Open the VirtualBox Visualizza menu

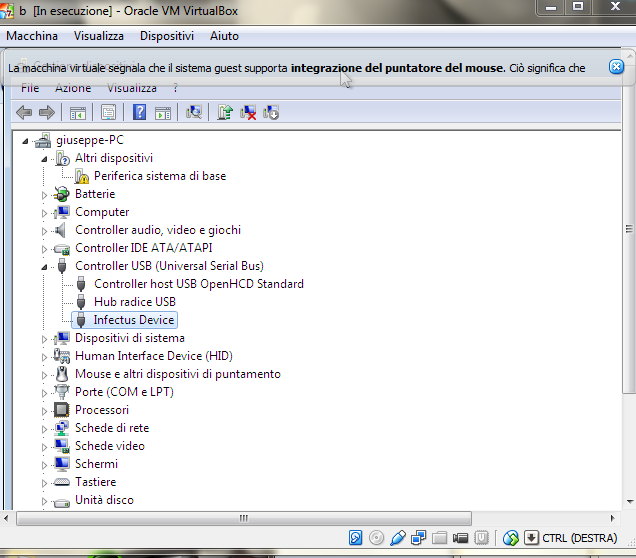point(99,36)
